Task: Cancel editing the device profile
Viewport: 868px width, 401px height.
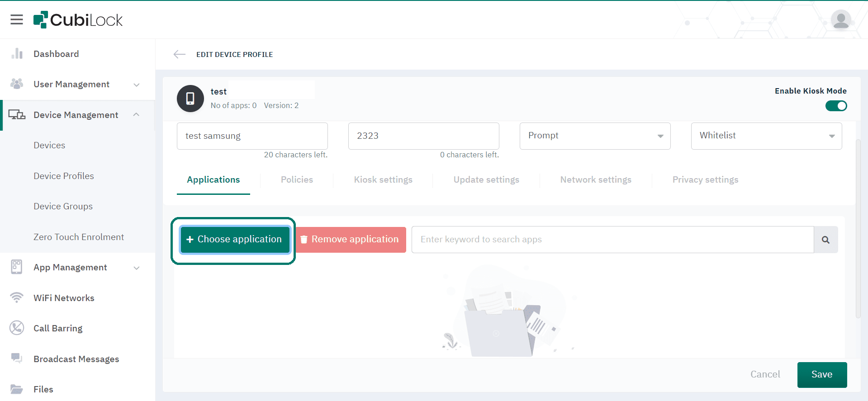Action: pos(765,374)
